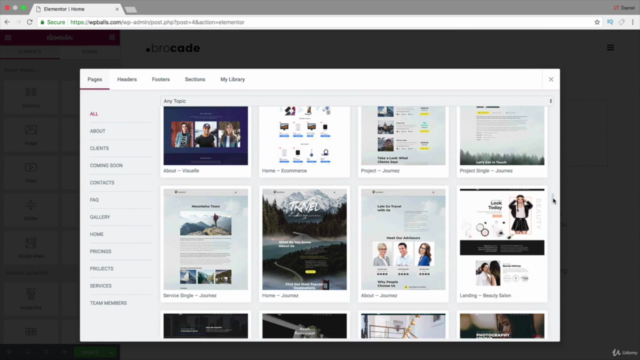Open the Service Single – Journez template
Screen dimensions: 640x360
pos(206,239)
